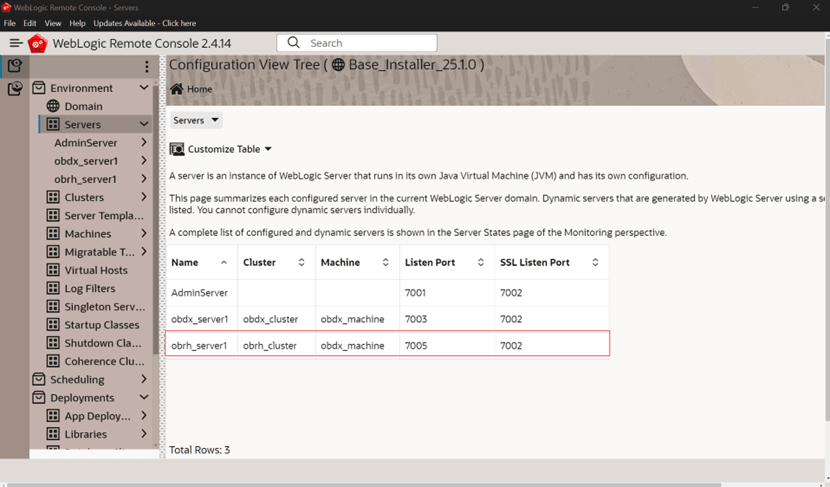Click the Migratable Targets grid icon
This screenshot has width=830, height=487.
[53, 252]
